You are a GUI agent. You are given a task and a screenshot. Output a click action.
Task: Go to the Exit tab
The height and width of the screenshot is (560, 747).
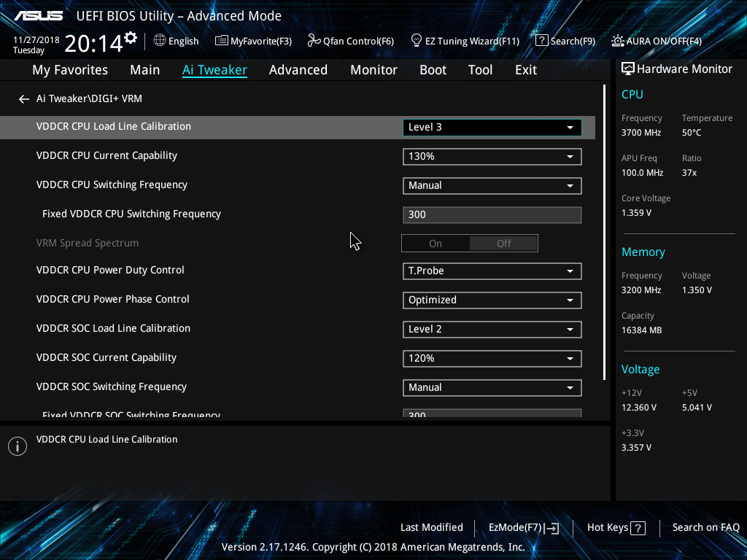pos(526,70)
